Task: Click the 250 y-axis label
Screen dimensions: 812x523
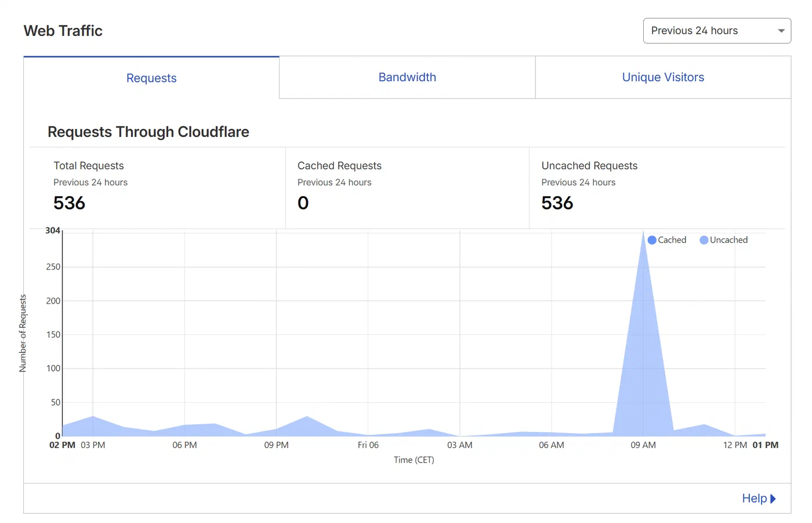Action: [53, 267]
